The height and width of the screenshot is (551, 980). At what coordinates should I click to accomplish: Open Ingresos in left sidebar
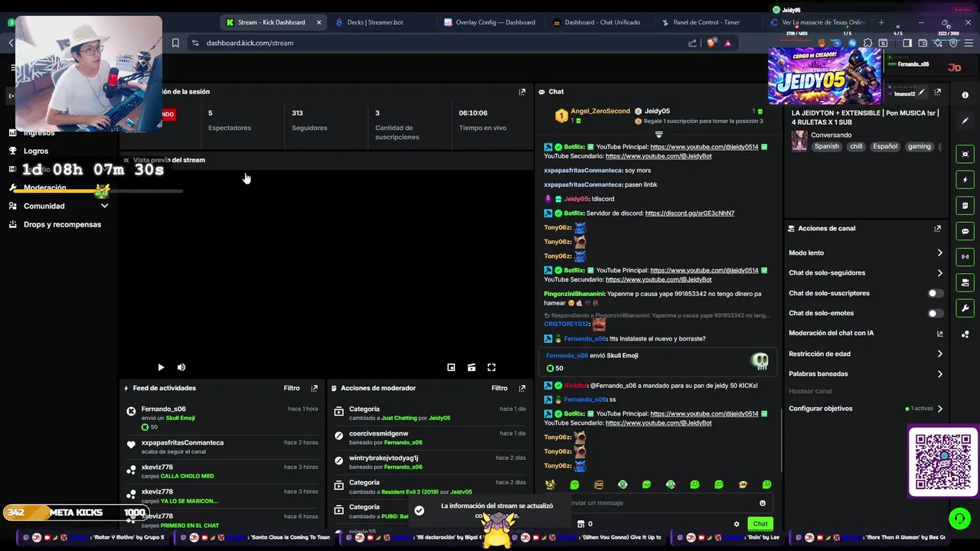39,132
